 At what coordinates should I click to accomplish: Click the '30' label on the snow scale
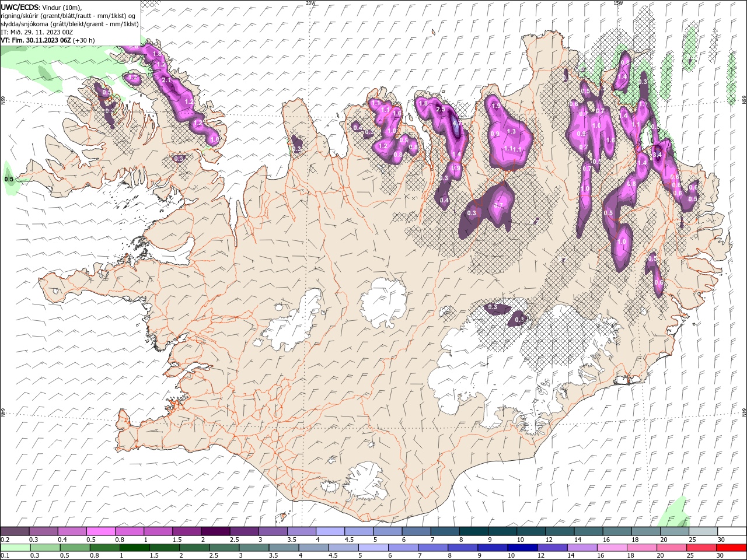[721, 540]
